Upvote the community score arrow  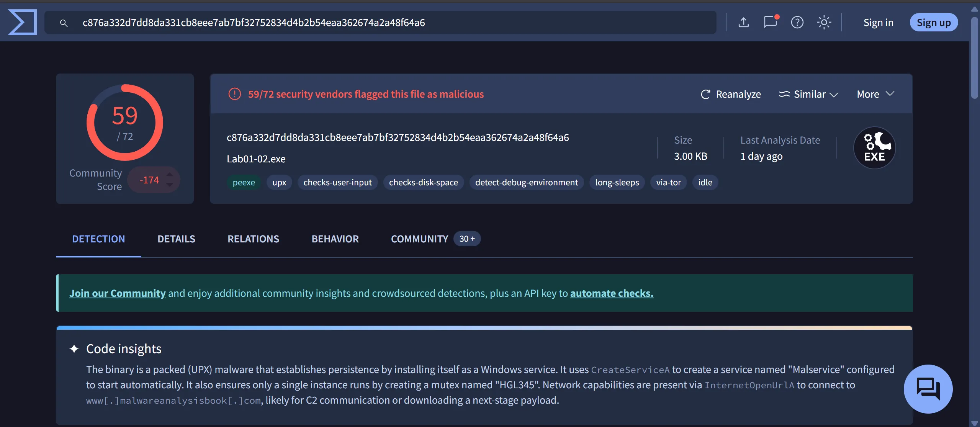[x=170, y=175]
